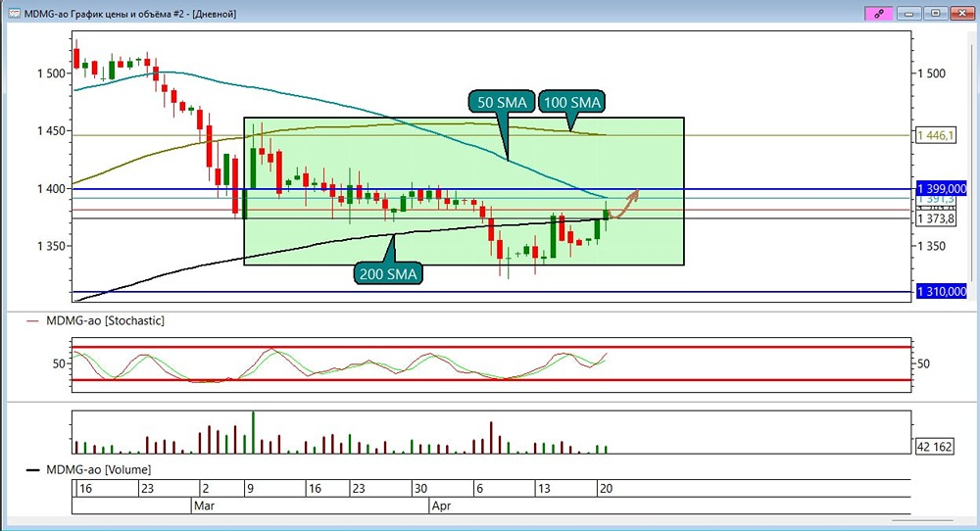The height and width of the screenshot is (531, 980).
Task: Click the 42 162 volume value label
Action: [934, 447]
